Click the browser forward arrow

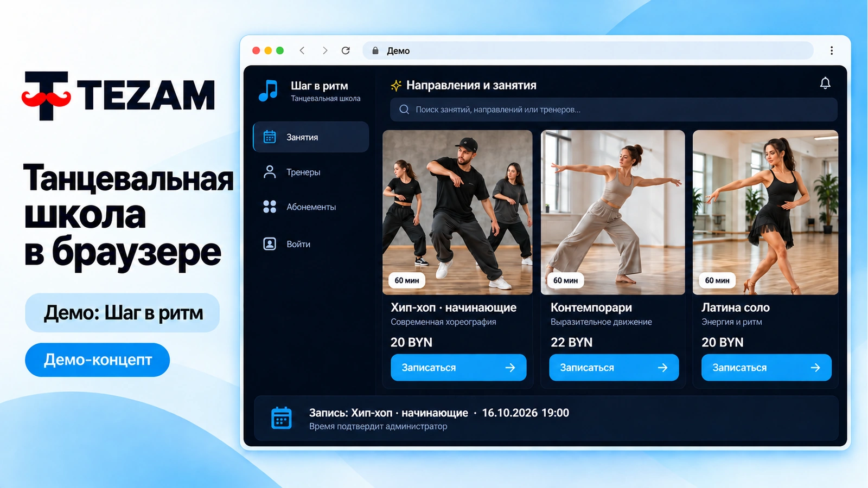325,50
